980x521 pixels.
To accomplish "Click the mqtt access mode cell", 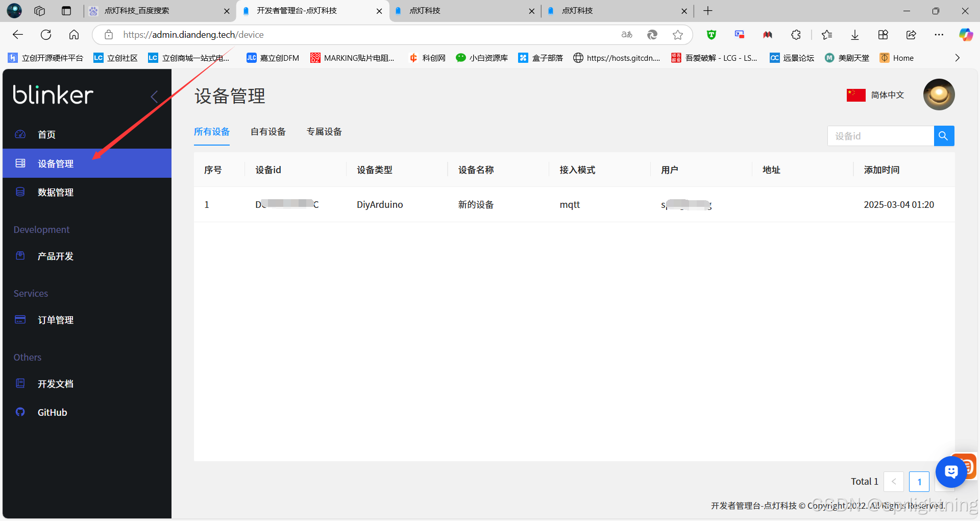I will click(x=570, y=204).
